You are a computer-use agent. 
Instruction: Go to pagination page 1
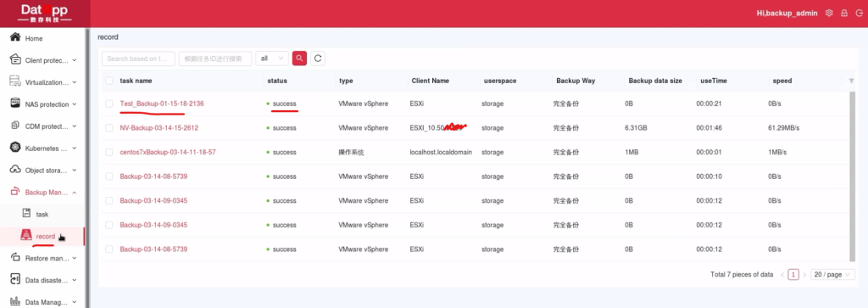point(793,275)
